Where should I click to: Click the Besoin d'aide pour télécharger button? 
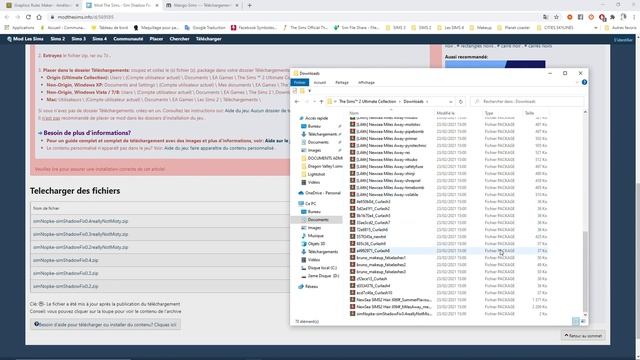pyautogui.click(x=105, y=324)
